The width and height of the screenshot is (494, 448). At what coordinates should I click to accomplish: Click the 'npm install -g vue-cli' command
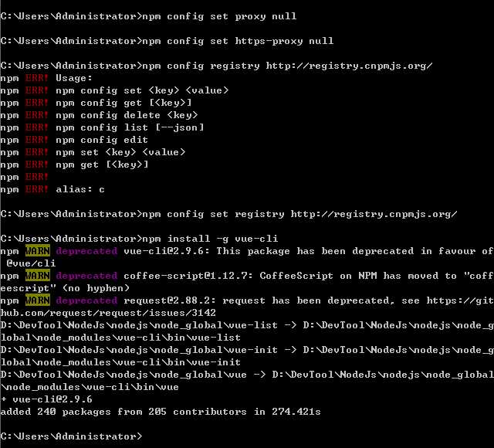pos(210,239)
